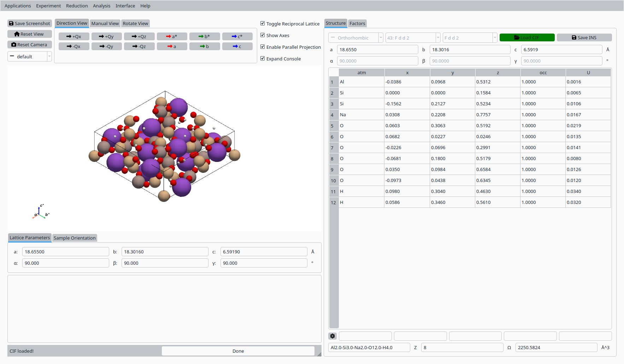Align view with the blue c axis

click(x=237, y=46)
